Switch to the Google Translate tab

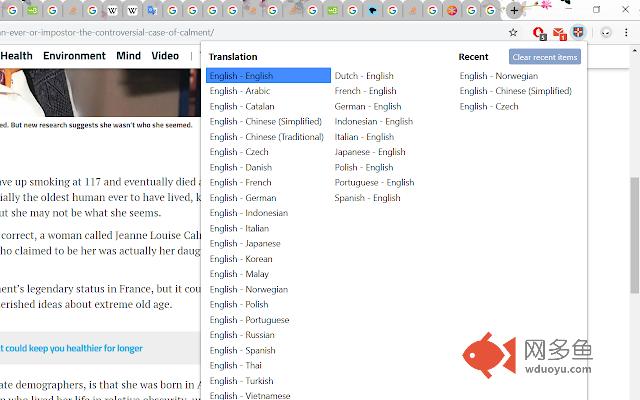tap(152, 11)
